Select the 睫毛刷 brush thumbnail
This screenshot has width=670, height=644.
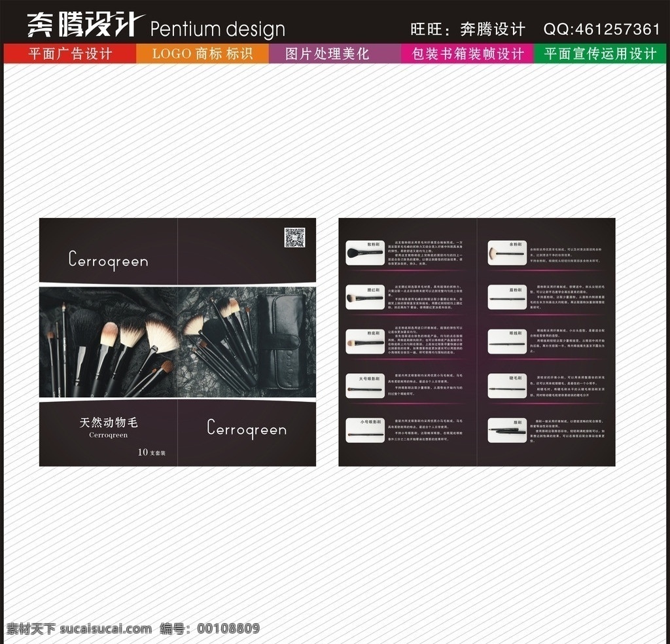point(507,386)
